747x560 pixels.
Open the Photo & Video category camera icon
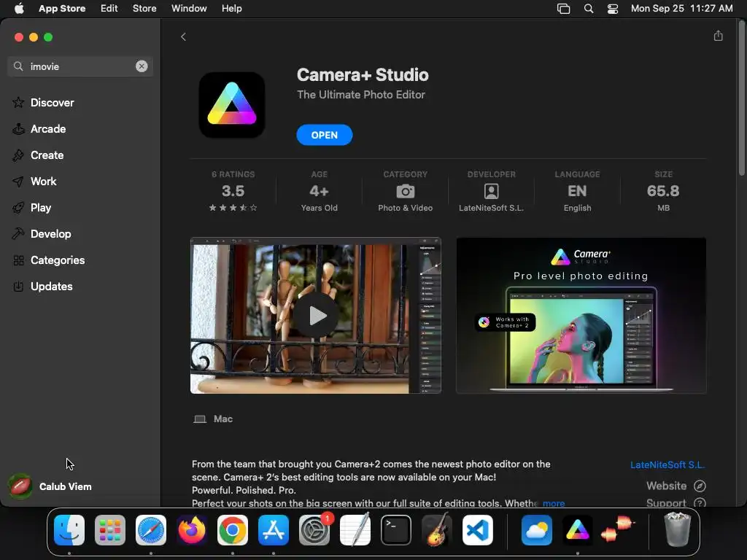coord(405,191)
